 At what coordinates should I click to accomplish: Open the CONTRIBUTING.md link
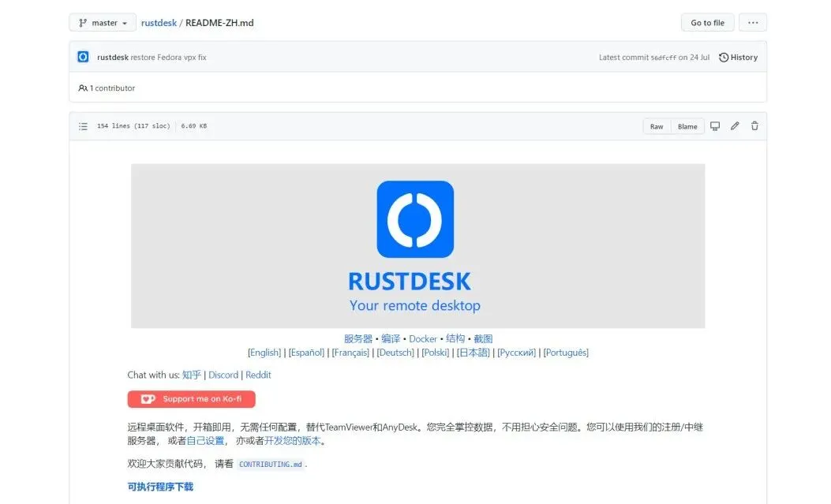(x=270, y=465)
